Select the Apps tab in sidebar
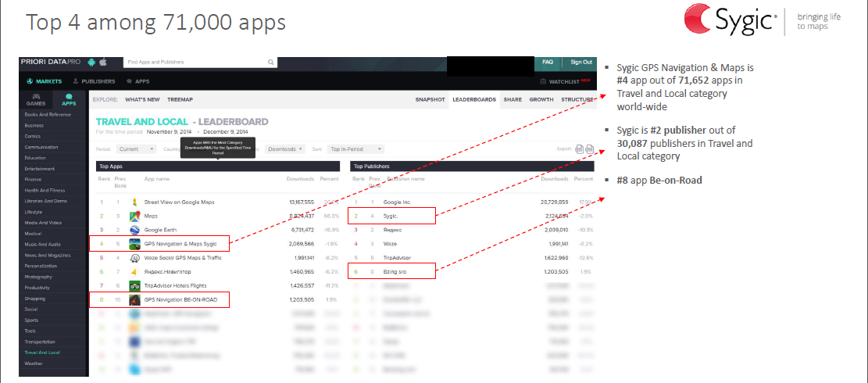 pos(70,99)
